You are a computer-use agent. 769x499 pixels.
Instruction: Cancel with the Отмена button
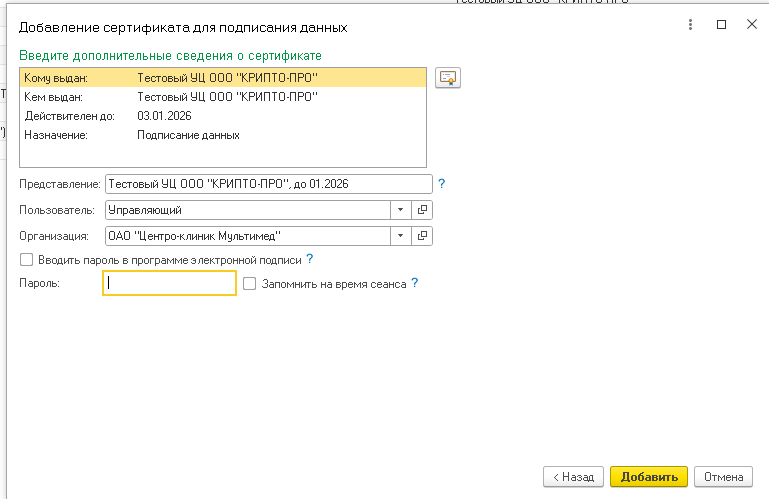pos(723,477)
